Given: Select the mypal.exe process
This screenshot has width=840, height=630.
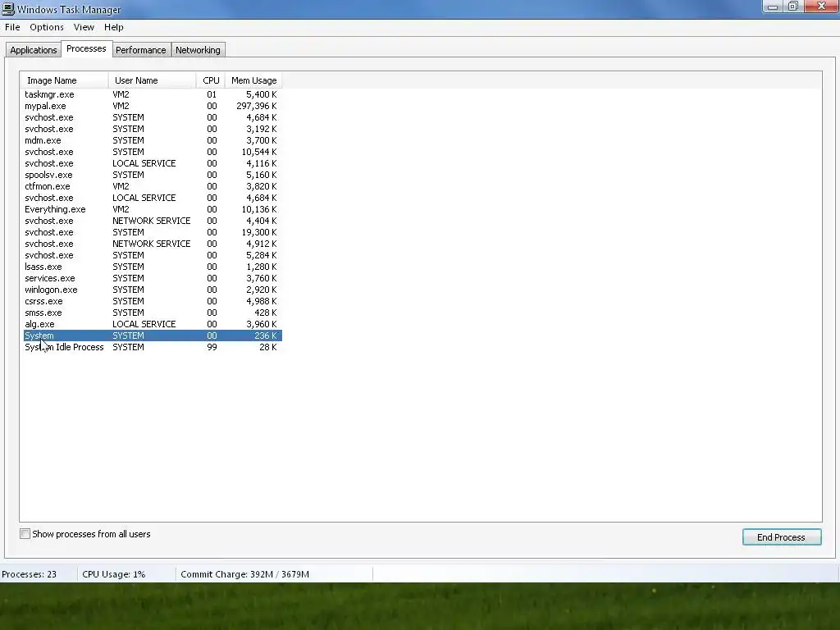Looking at the screenshot, I should click(152, 106).
